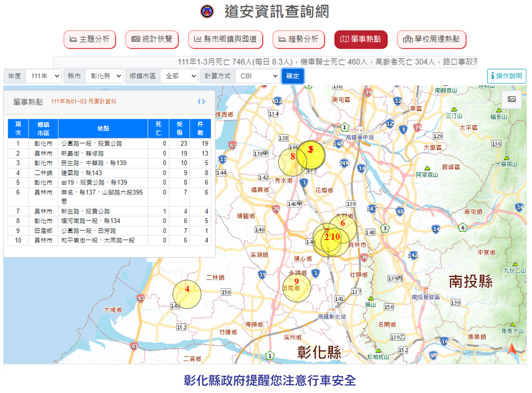The image size is (532, 393).
Task: Open 學校周邊熱點 tab
Action: (432, 39)
